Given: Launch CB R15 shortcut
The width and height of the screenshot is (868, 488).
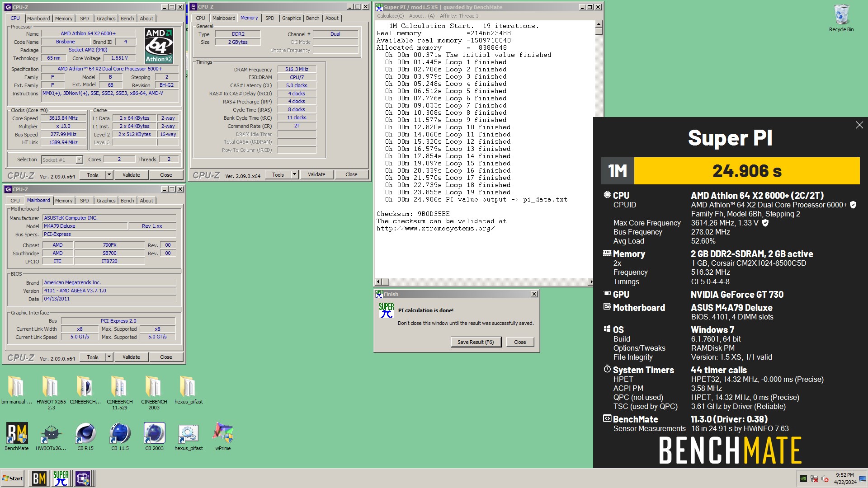Looking at the screenshot, I should (x=85, y=436).
